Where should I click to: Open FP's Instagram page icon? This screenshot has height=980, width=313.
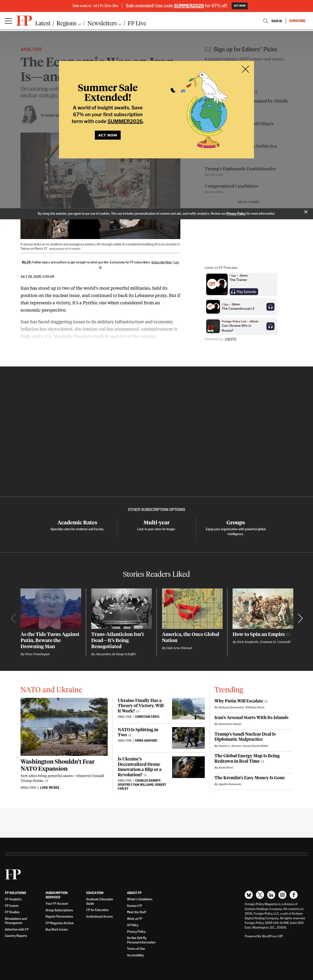pyautogui.click(x=282, y=895)
